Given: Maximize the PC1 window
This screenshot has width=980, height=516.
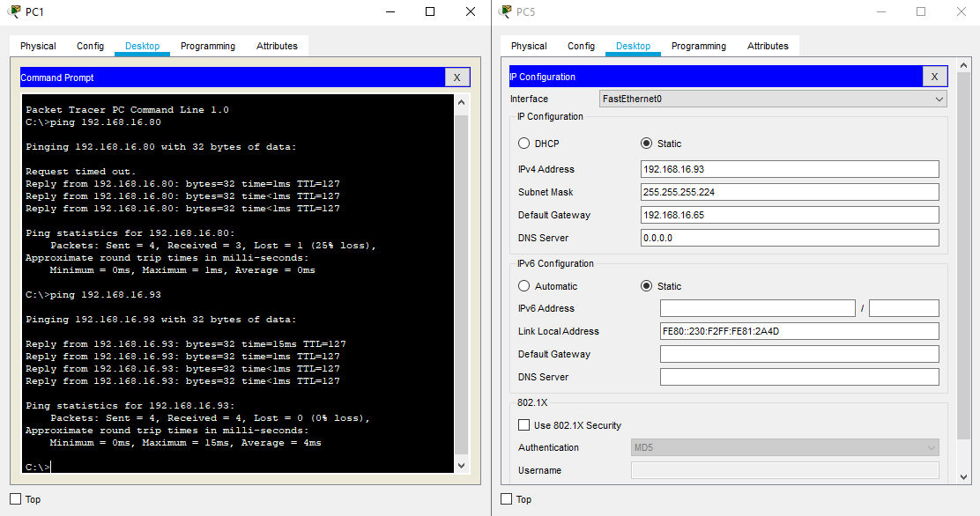Looking at the screenshot, I should 430,11.
